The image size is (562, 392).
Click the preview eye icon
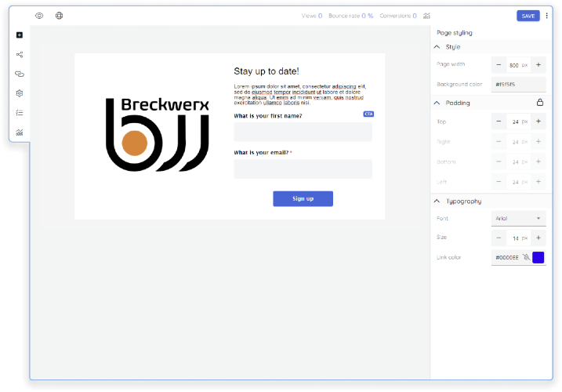(x=39, y=16)
